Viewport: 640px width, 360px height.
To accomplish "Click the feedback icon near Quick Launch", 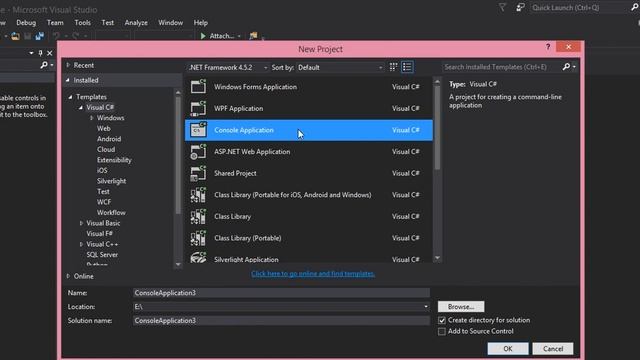I will [x=520, y=7].
